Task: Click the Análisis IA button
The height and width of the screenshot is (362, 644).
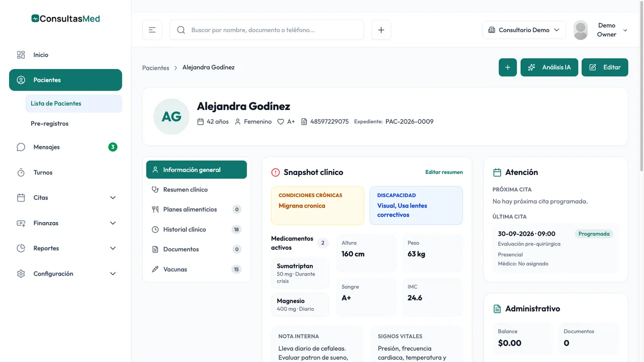Action: tap(549, 67)
